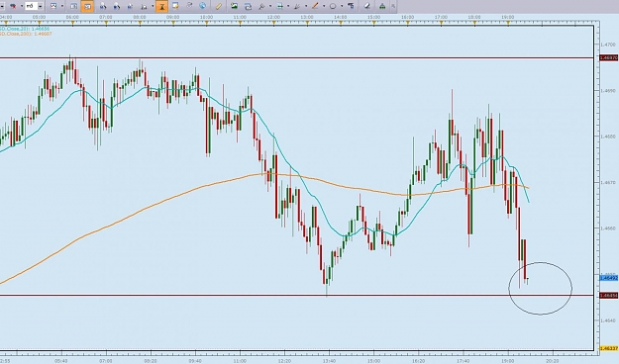Expand the arrow beside the red-and-blue instrument icon
This screenshot has width=619, height=364.
pos(22,6)
